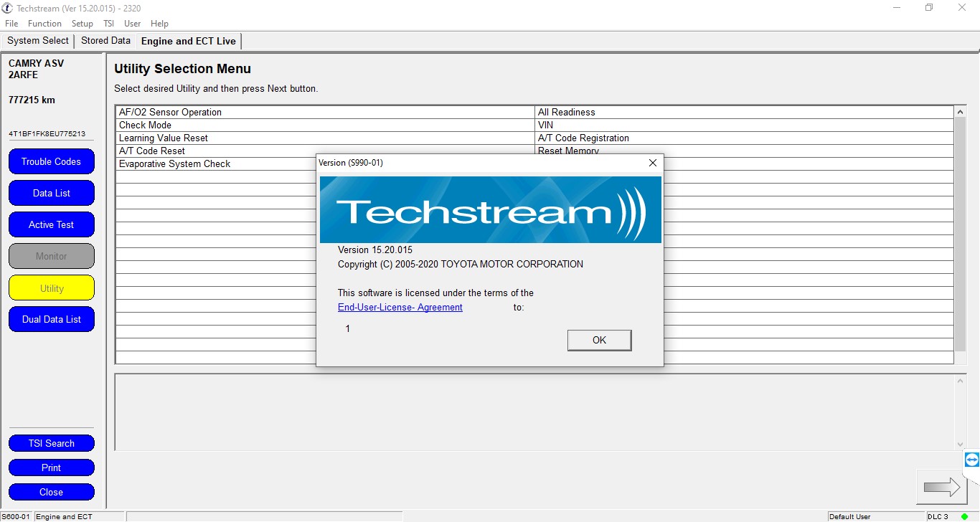Minimize the Techstream window
Image resolution: width=980 pixels, height=522 pixels.
coord(897,8)
